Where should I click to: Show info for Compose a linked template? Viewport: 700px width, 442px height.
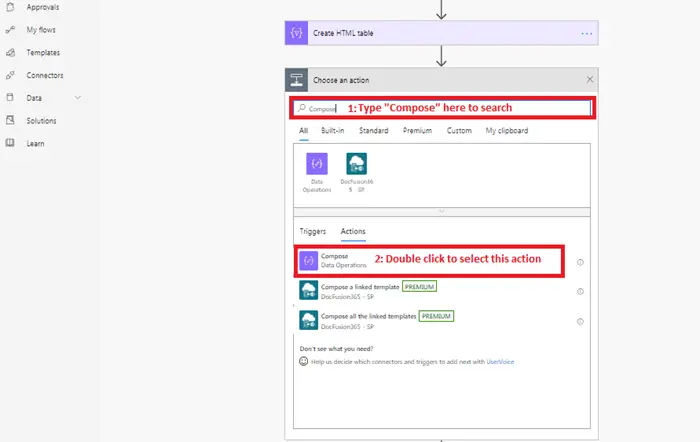pos(580,292)
